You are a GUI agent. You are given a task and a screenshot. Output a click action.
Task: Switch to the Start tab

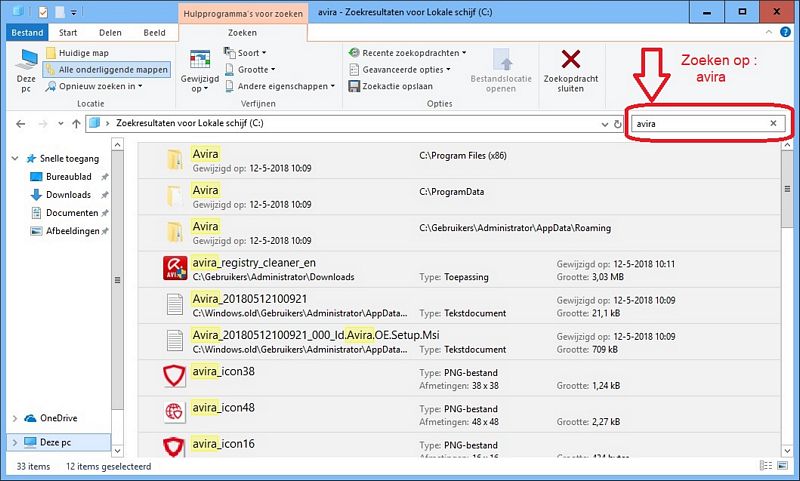(68, 33)
